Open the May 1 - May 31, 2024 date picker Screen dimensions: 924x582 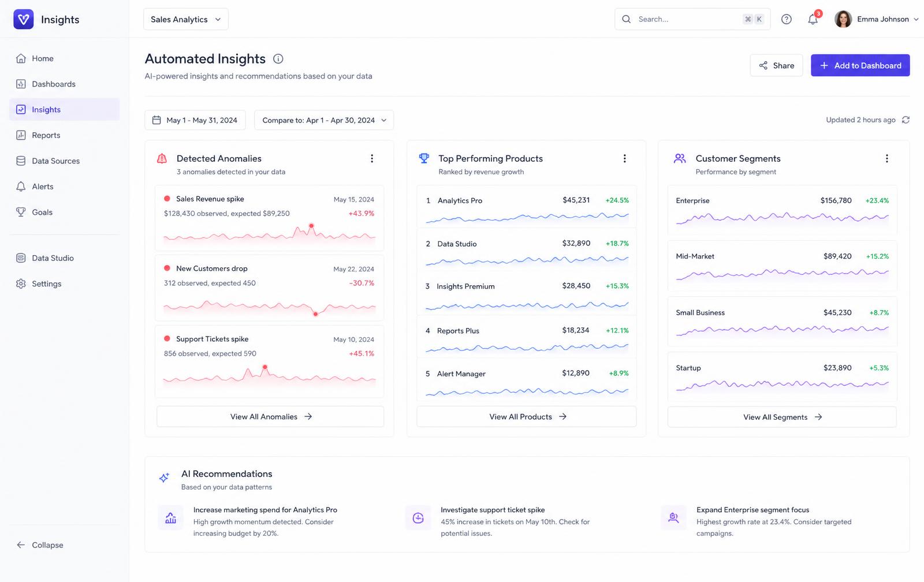tap(195, 120)
